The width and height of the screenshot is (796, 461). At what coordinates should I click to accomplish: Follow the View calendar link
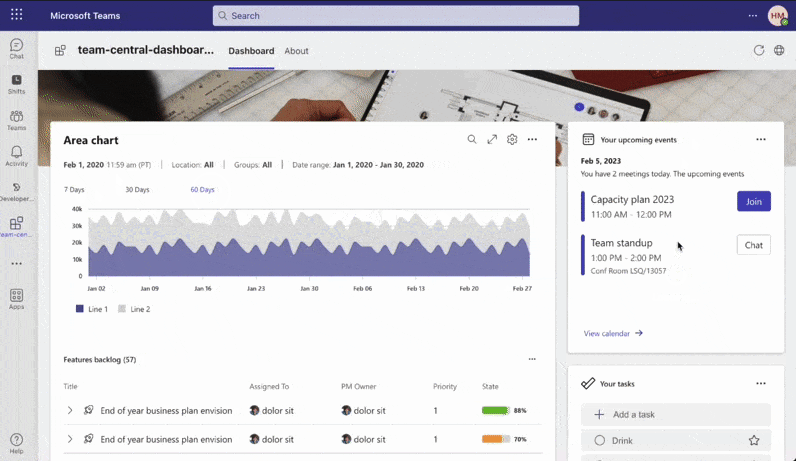(x=613, y=334)
